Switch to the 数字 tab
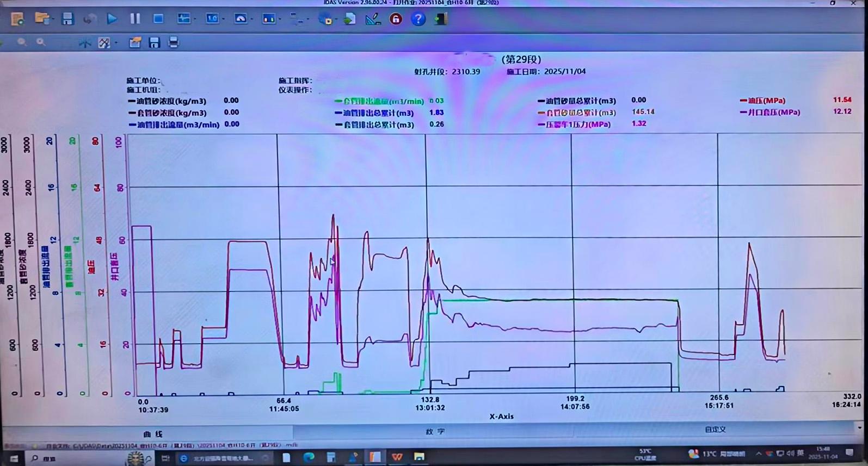 (x=435, y=432)
